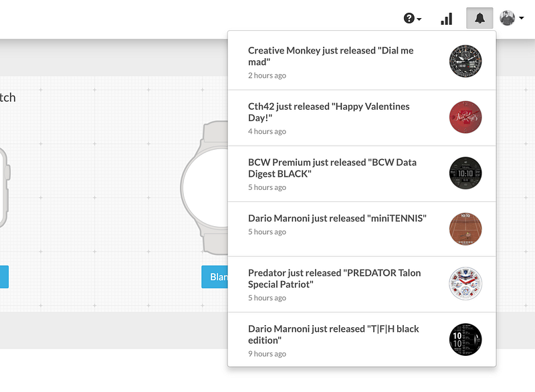535x392 pixels.
Task: Close notifications via the bell icon
Action: (x=479, y=18)
